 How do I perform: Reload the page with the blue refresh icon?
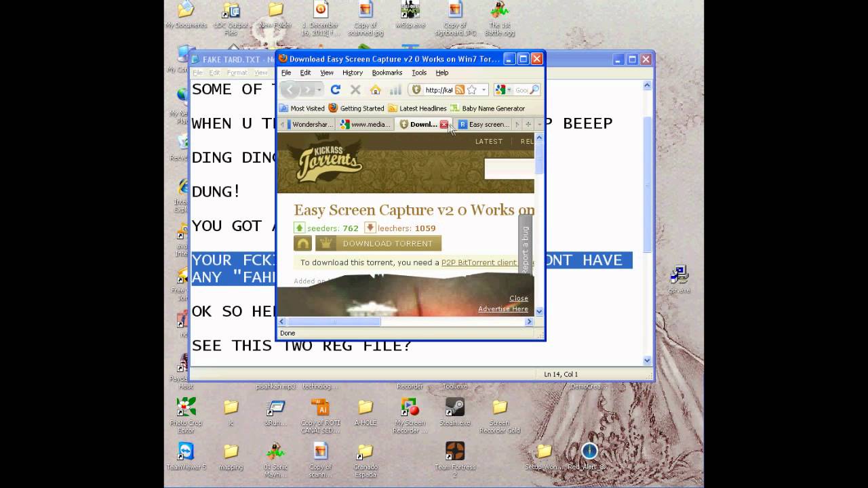tap(335, 89)
